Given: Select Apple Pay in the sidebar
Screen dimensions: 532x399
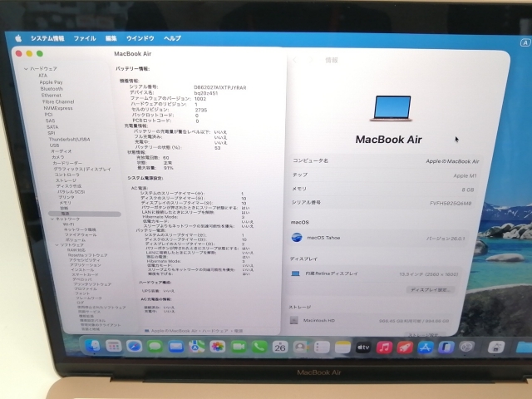Looking at the screenshot, I should pyautogui.click(x=51, y=82).
